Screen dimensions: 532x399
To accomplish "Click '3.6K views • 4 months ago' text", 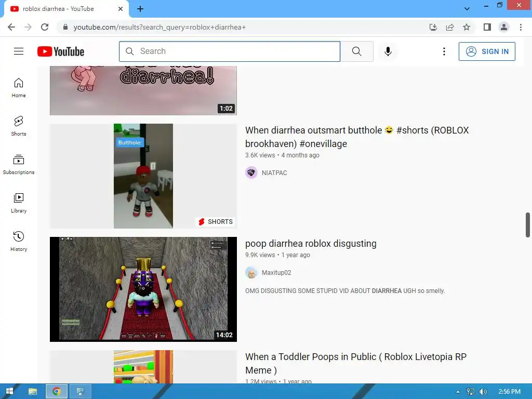I will [x=282, y=155].
